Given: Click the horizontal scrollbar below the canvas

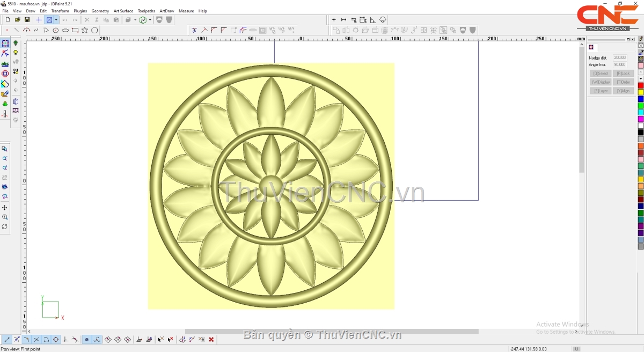Looking at the screenshot, I should pos(332,332).
